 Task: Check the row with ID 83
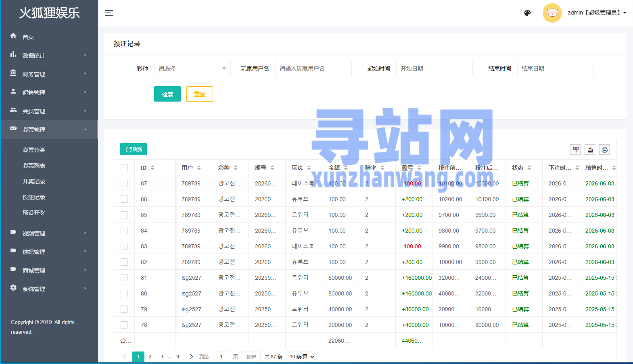[x=124, y=246]
